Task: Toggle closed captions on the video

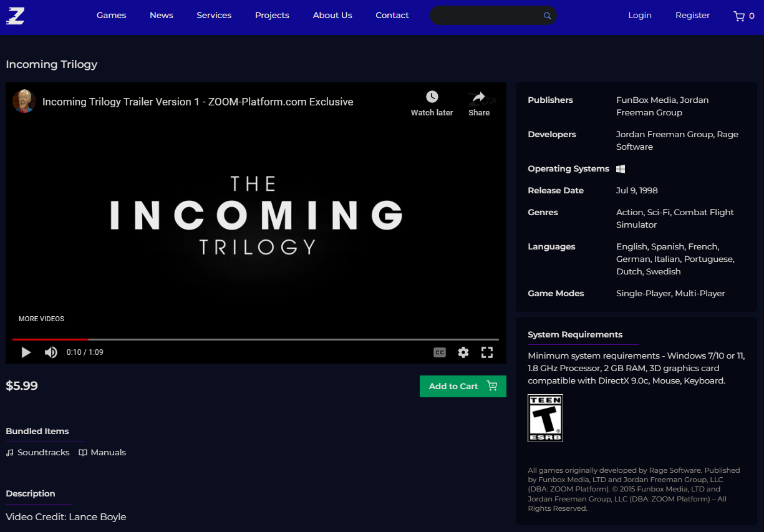Action: tap(440, 352)
